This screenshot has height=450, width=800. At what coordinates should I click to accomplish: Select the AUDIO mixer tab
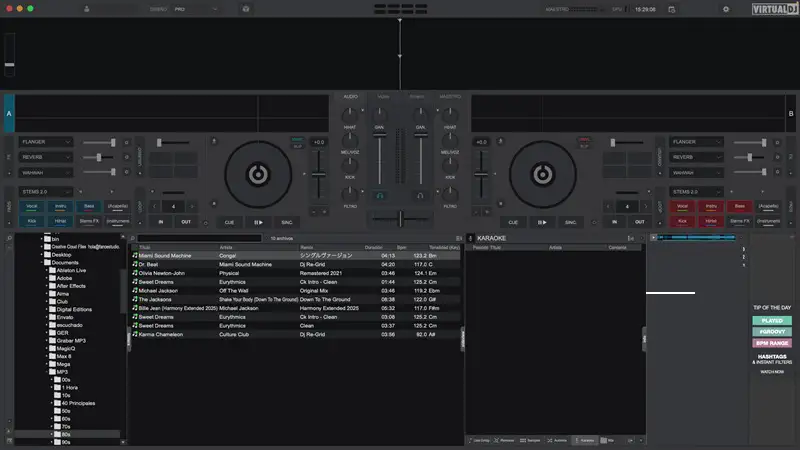[351, 96]
